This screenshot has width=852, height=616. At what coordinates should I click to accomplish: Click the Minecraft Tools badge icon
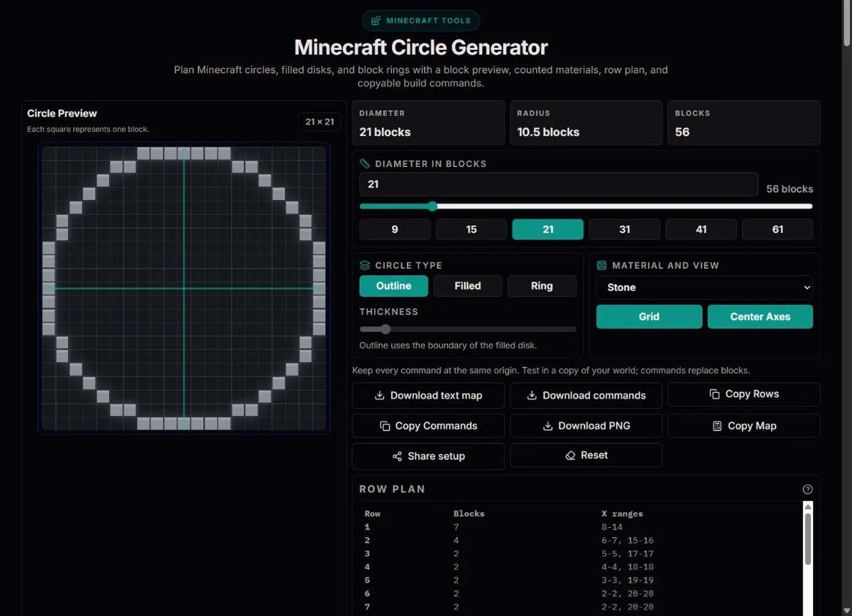(376, 21)
